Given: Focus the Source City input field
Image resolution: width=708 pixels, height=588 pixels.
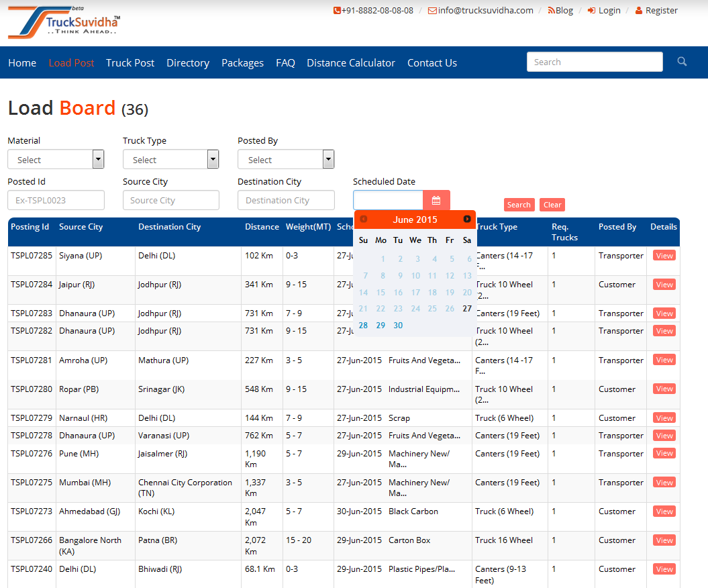Looking at the screenshot, I should (x=171, y=200).
